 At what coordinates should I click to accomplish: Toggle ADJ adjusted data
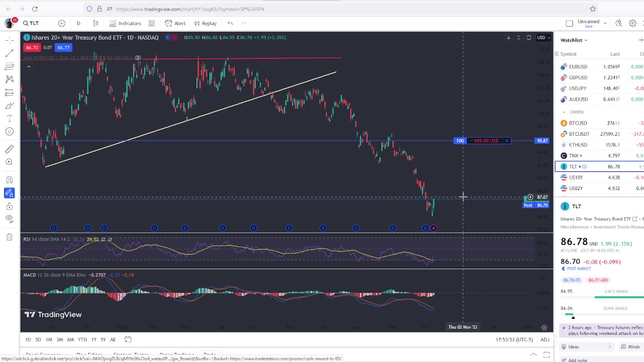point(545,340)
